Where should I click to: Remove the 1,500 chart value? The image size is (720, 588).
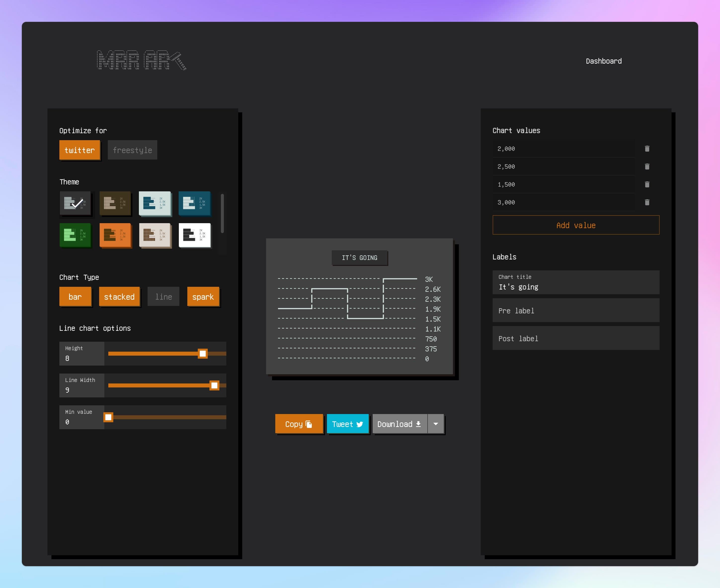coord(647,185)
